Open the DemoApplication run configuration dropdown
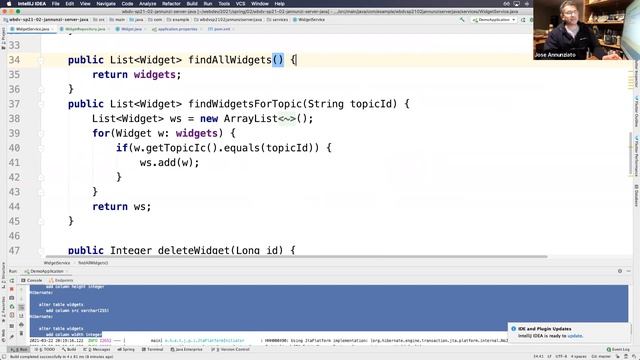 point(494,20)
